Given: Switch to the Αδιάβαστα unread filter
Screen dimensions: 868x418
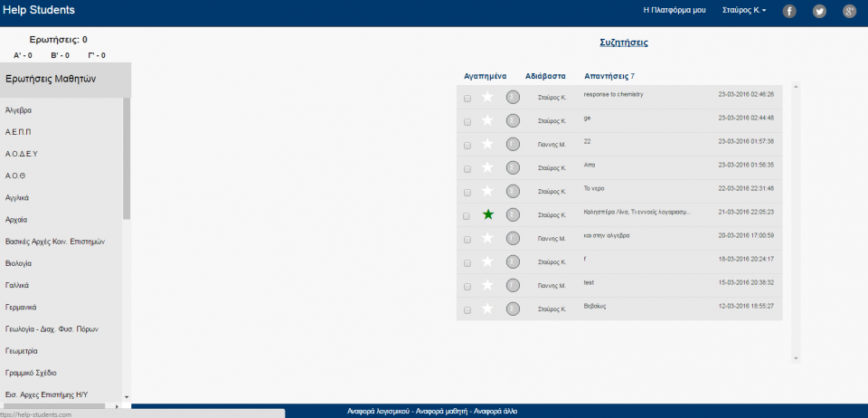Looking at the screenshot, I should 545,76.
